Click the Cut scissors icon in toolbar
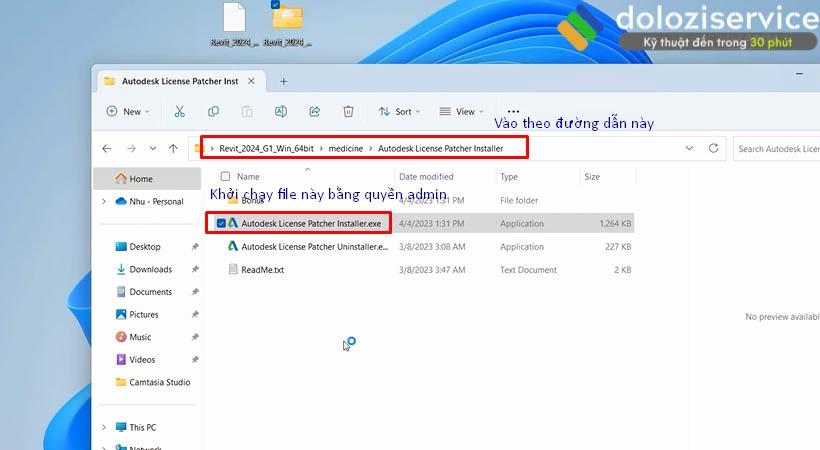Screen dimensions: 820x450 point(179,111)
